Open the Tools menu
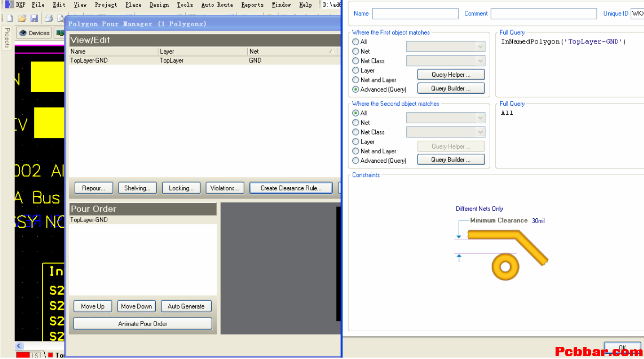644x359 pixels. click(185, 5)
